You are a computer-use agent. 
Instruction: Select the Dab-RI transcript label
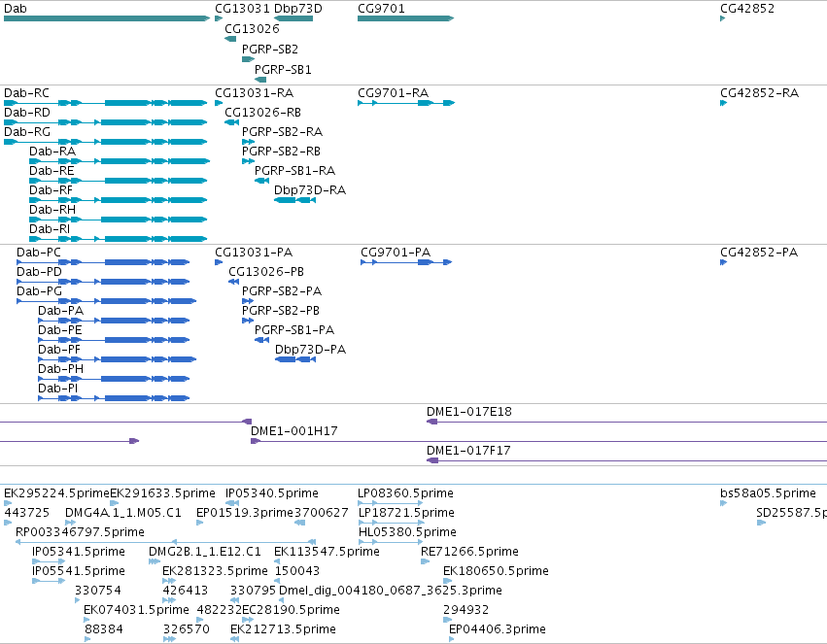[50, 229]
